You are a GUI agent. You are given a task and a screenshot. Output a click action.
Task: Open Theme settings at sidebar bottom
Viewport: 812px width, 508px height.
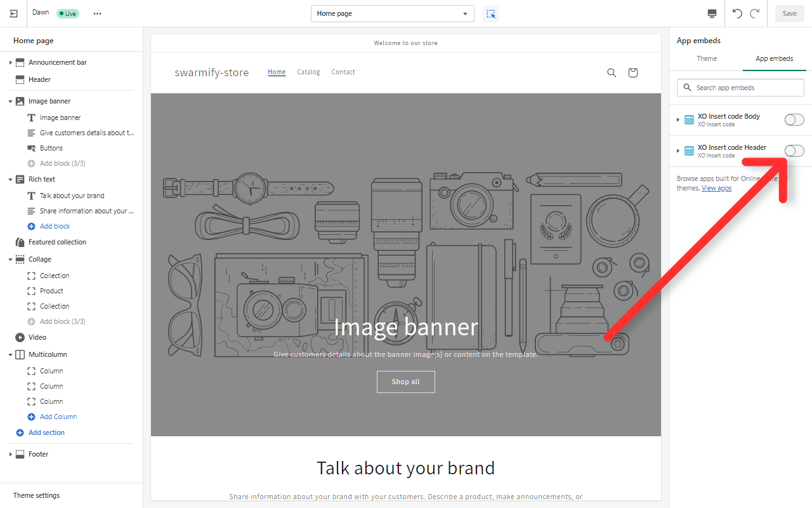[36, 495]
